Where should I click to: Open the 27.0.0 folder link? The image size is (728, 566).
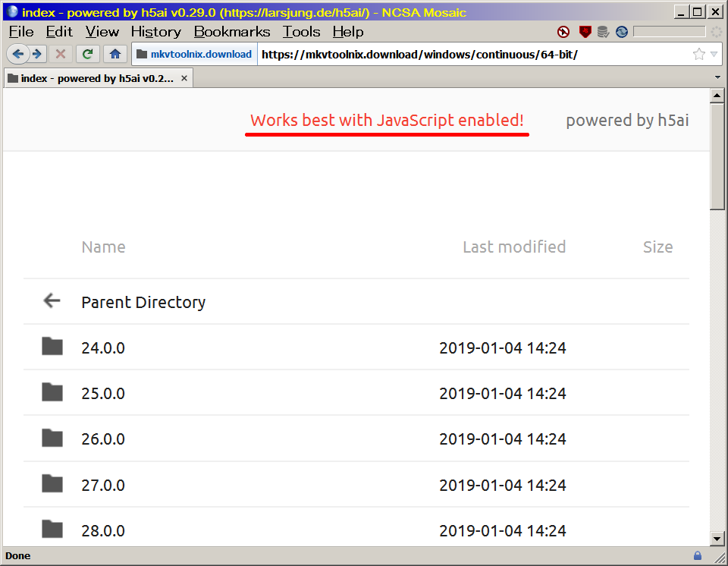pyautogui.click(x=103, y=485)
